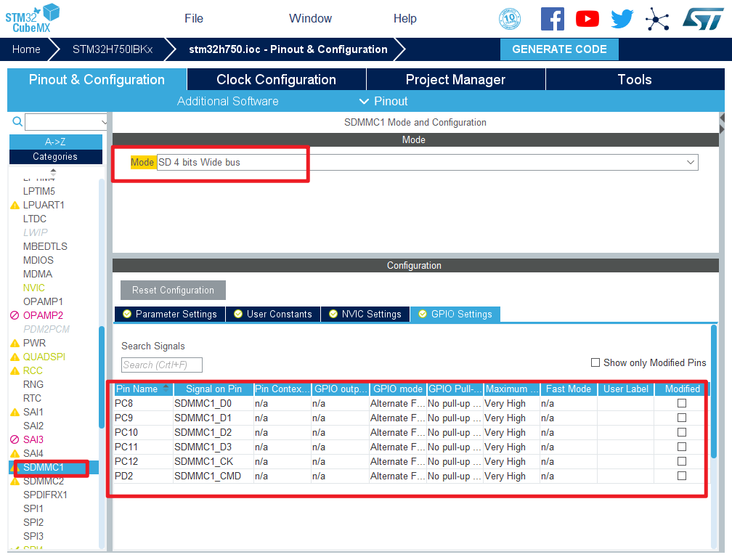Open the Facebook icon link

click(x=552, y=19)
